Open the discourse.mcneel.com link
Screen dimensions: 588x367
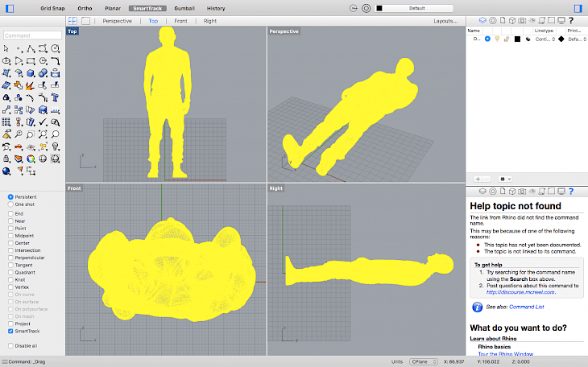(521, 292)
